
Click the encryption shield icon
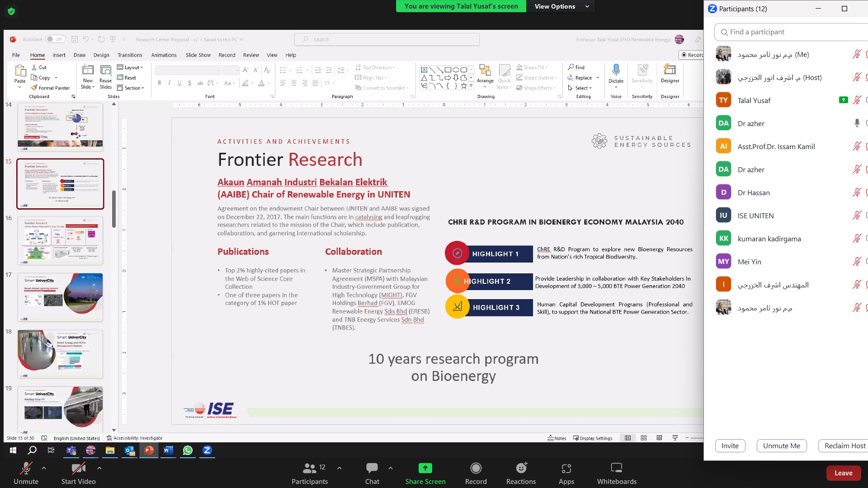tap(11, 11)
